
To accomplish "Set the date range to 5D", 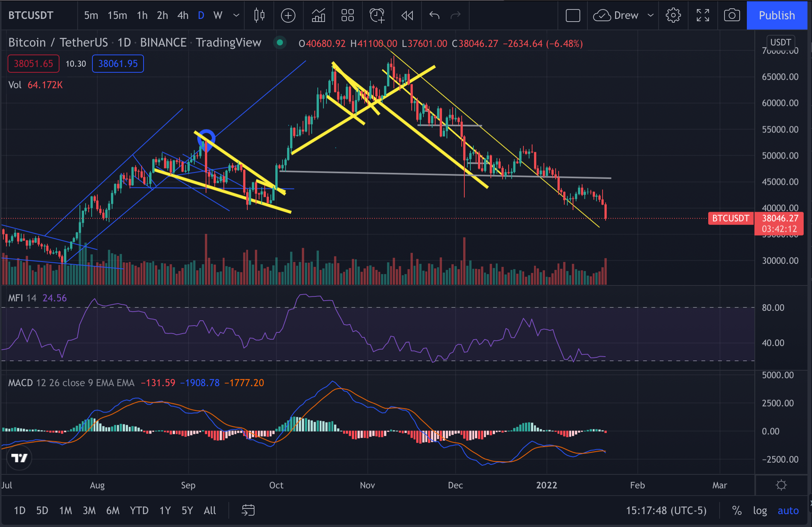I will click(x=42, y=511).
